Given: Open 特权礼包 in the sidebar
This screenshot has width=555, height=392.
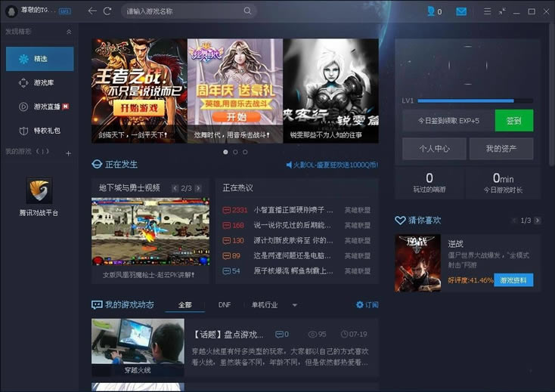Looking at the screenshot, I should (x=39, y=131).
